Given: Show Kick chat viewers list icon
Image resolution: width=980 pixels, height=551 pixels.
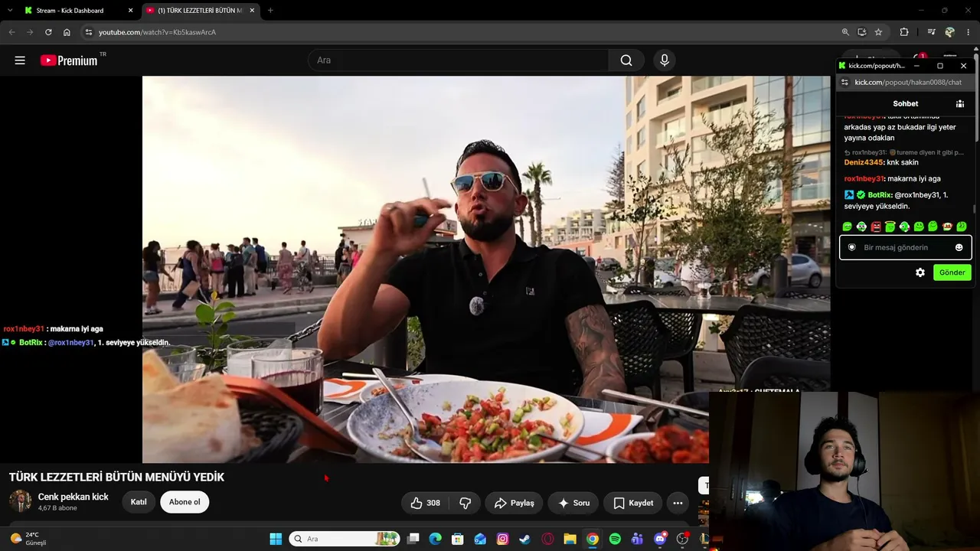Looking at the screenshot, I should [959, 103].
